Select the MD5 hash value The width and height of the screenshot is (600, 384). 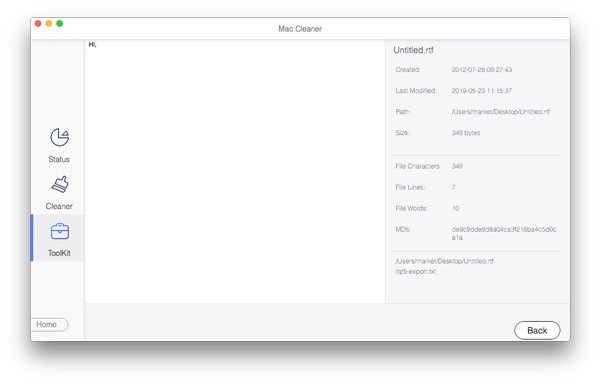504,233
